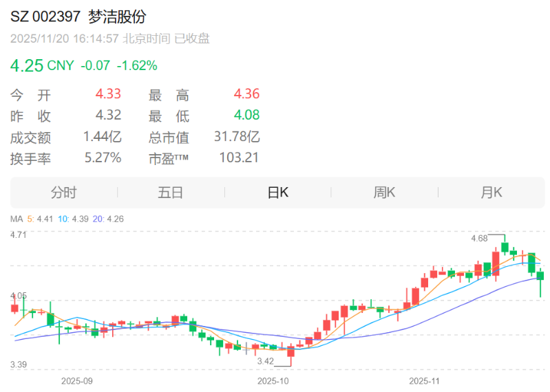The image size is (550, 392).
Task: Click the price change -0.07
Action: (96, 65)
